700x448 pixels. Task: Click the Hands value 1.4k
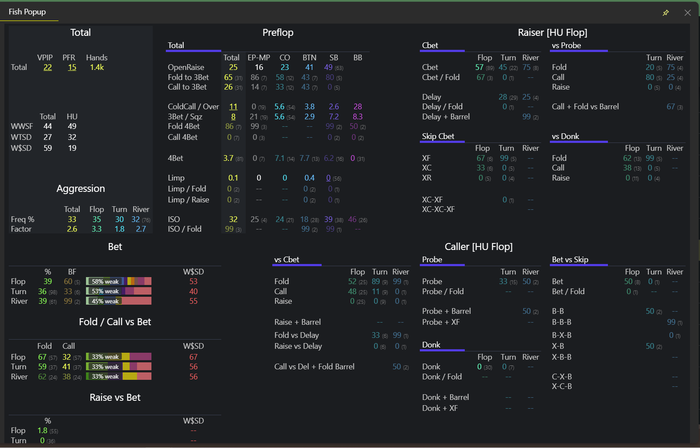[97, 67]
